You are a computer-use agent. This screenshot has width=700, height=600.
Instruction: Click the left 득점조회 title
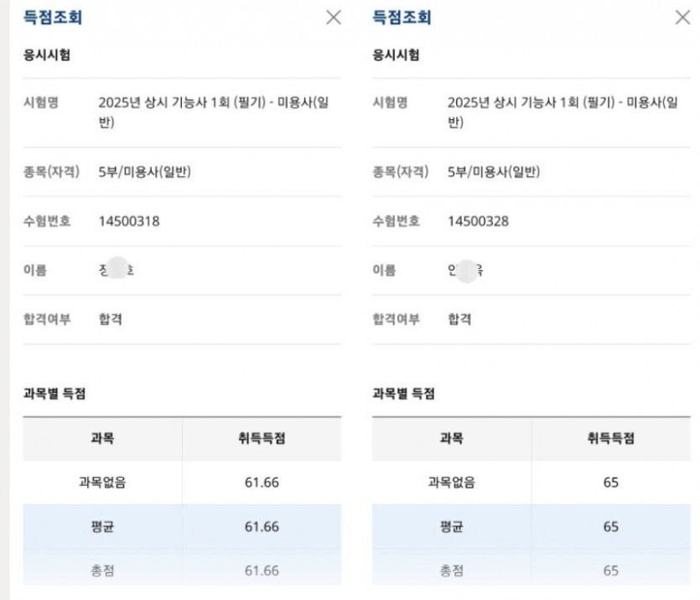pos(53,18)
